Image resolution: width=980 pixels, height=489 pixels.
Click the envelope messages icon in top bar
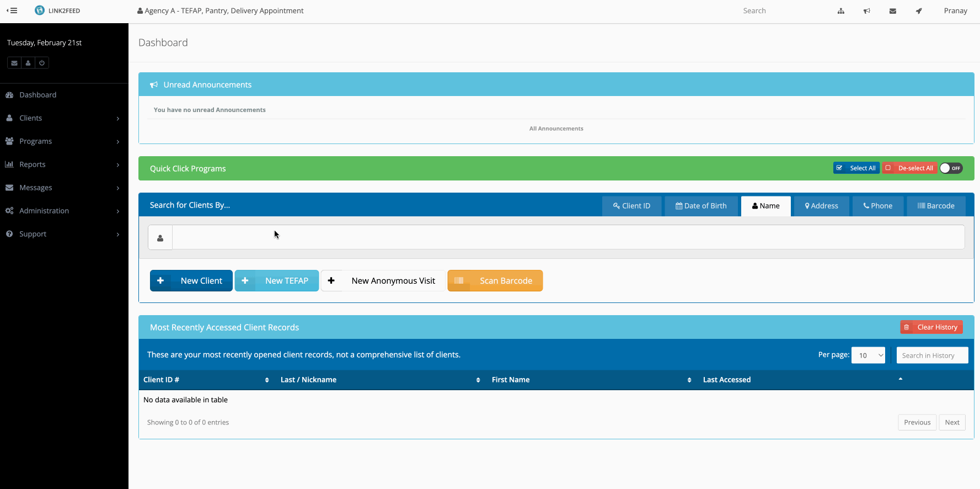pyautogui.click(x=892, y=11)
